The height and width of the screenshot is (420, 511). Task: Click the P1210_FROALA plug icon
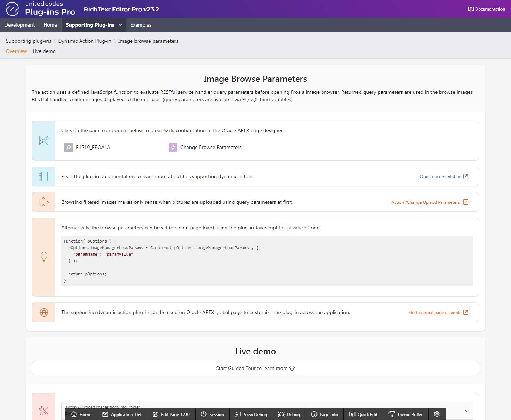tap(69, 147)
